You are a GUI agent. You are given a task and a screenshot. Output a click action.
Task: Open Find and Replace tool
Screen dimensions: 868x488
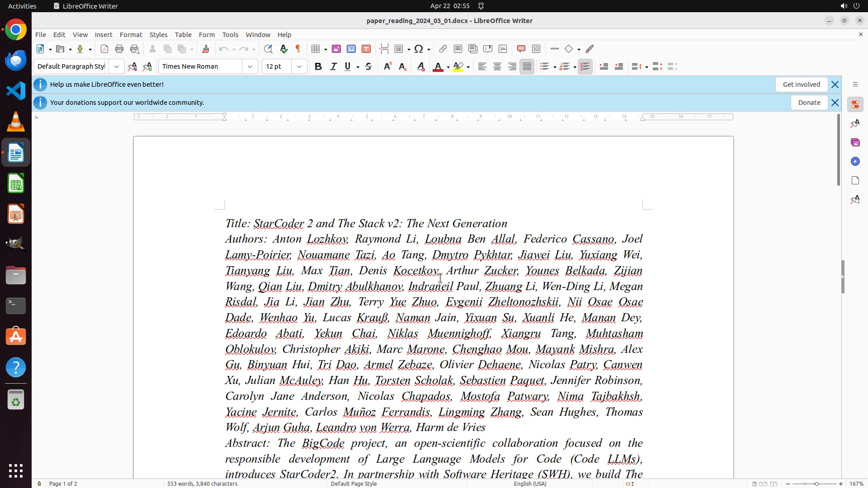(268, 49)
